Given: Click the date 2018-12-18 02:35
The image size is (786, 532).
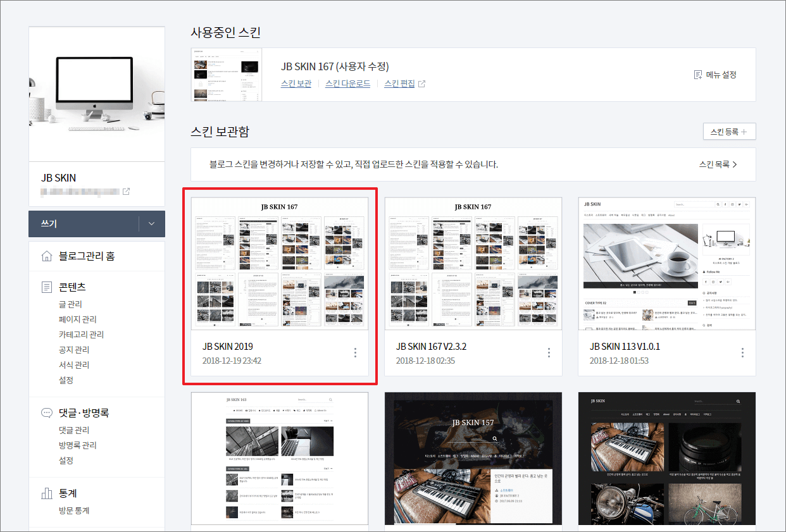Looking at the screenshot, I should point(426,361).
